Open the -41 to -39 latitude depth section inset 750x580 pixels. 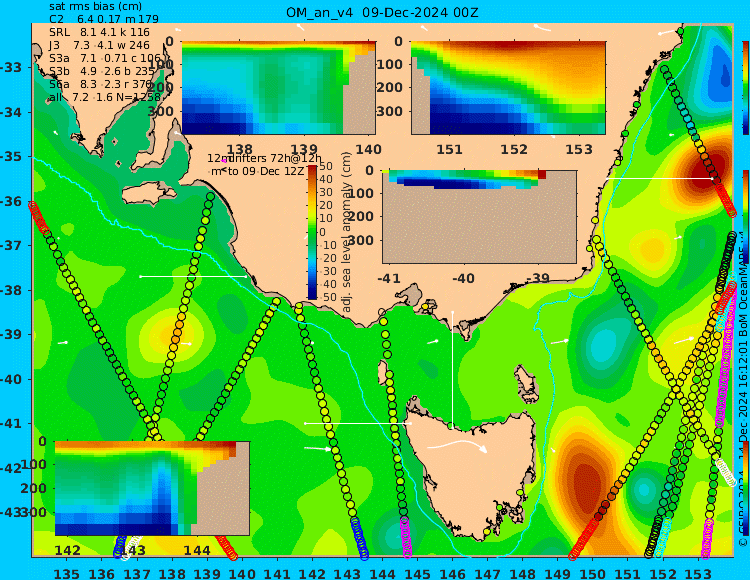coord(479,216)
